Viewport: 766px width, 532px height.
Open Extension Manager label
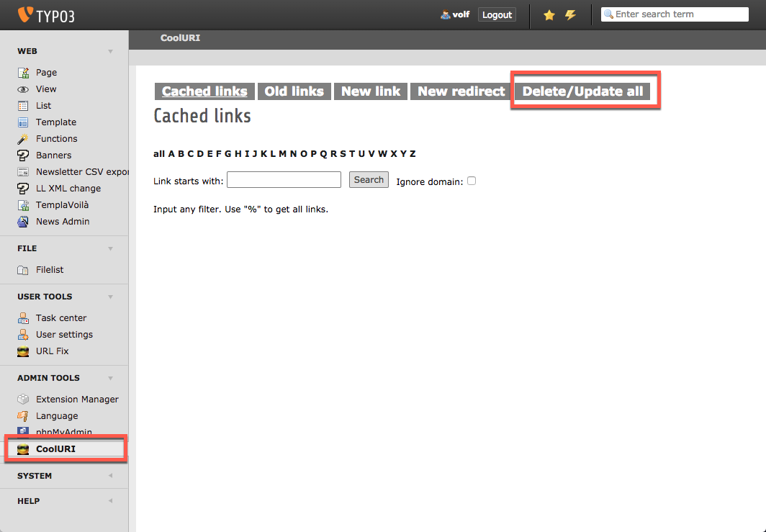(x=77, y=399)
